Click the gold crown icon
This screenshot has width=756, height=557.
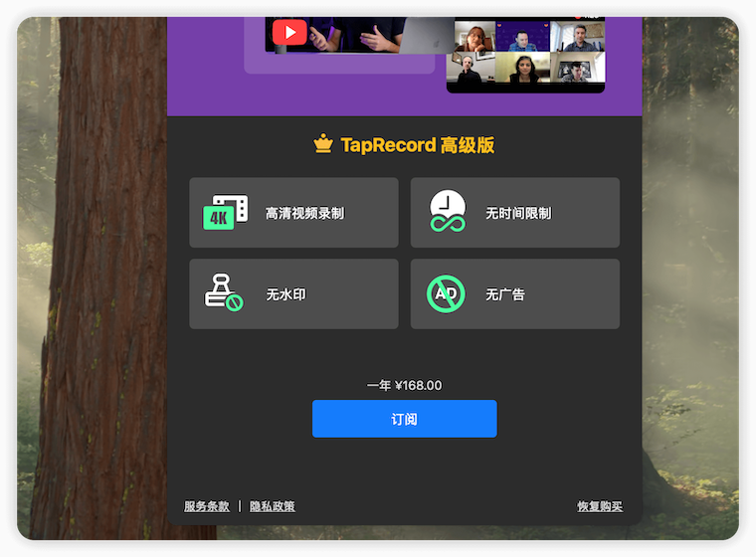tap(323, 145)
